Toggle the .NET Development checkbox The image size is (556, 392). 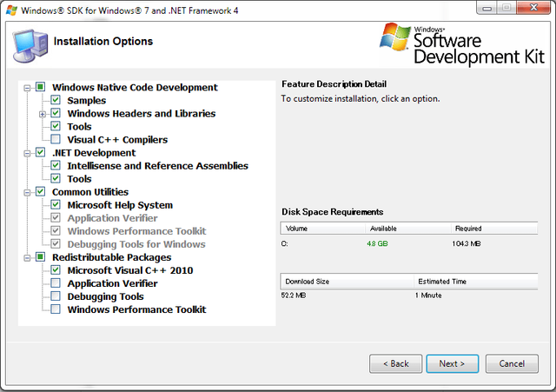[x=41, y=153]
